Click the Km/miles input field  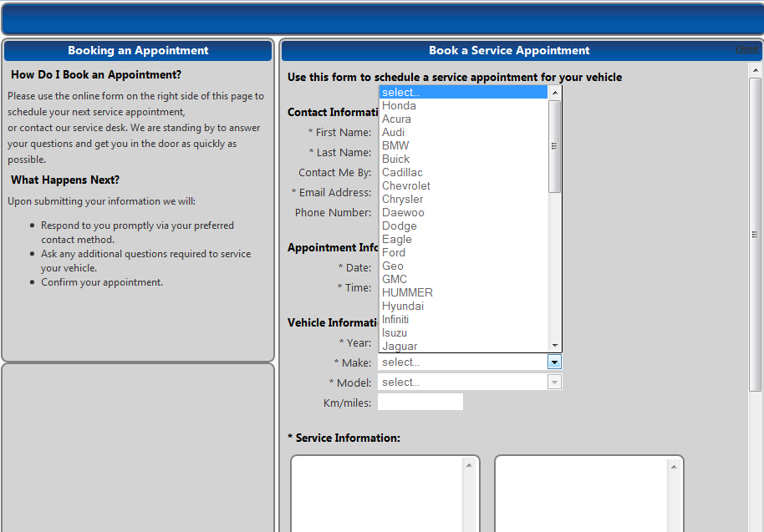420,403
